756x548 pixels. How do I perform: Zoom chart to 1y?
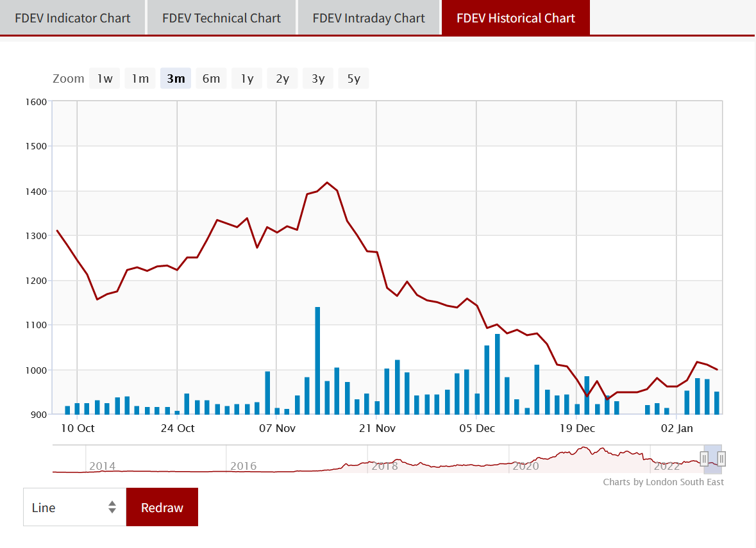[247, 79]
